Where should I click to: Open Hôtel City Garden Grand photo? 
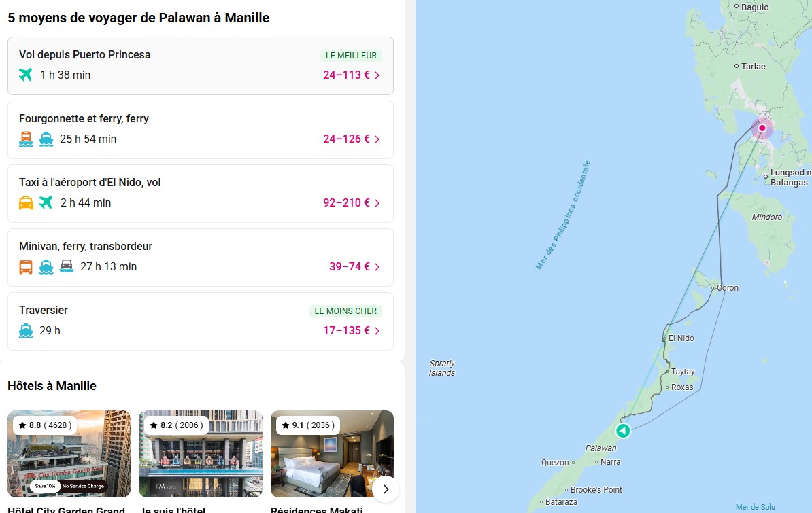click(69, 454)
